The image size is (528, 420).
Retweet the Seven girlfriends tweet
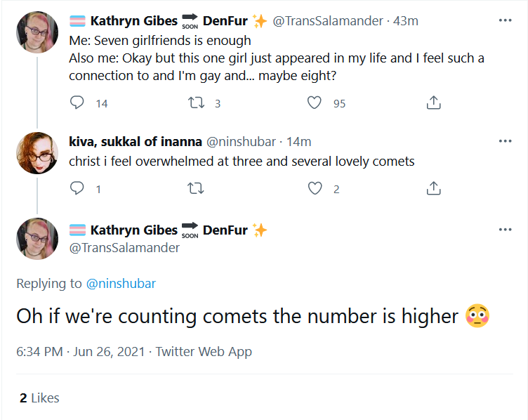(x=196, y=103)
